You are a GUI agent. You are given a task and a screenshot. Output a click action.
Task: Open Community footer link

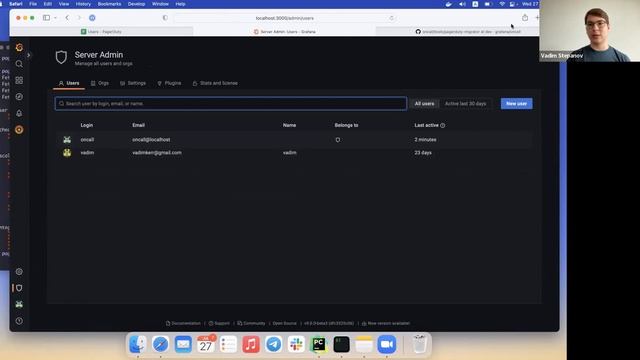pyautogui.click(x=251, y=323)
